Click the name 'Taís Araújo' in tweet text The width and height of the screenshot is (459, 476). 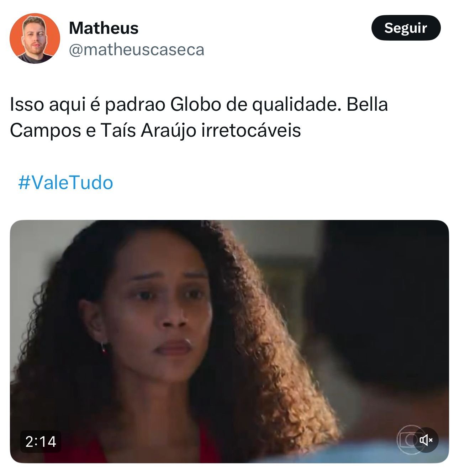(148, 130)
